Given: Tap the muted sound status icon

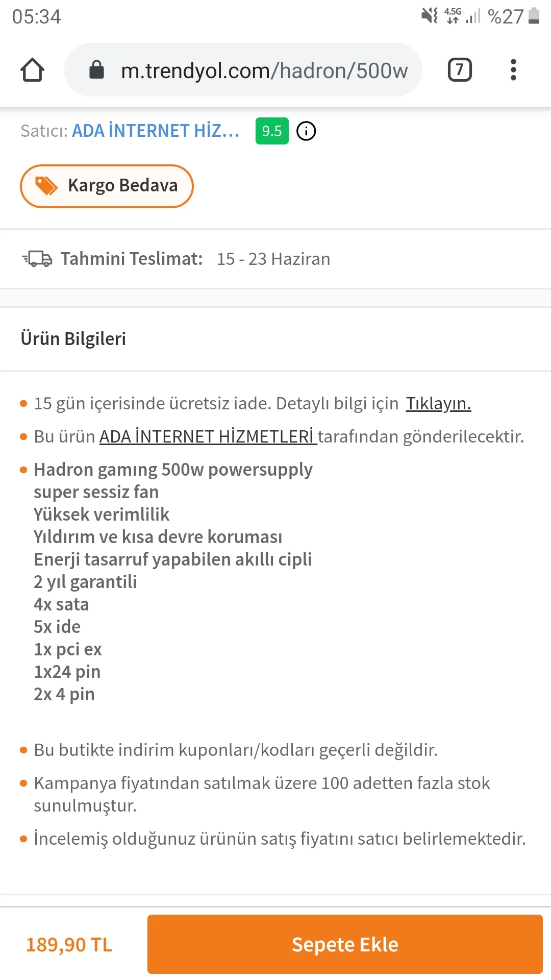Looking at the screenshot, I should 430,16.
